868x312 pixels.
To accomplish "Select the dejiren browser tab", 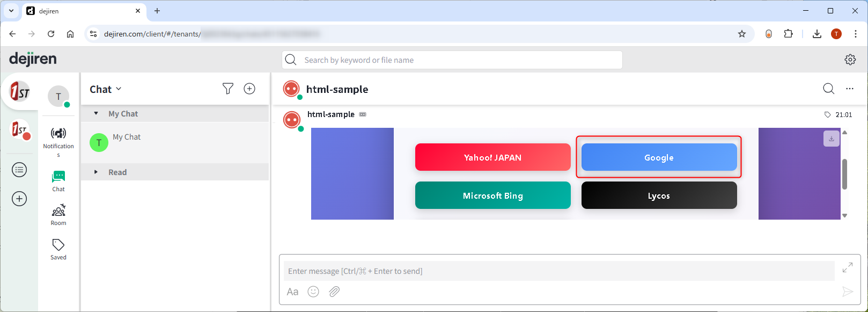I will pos(84,11).
